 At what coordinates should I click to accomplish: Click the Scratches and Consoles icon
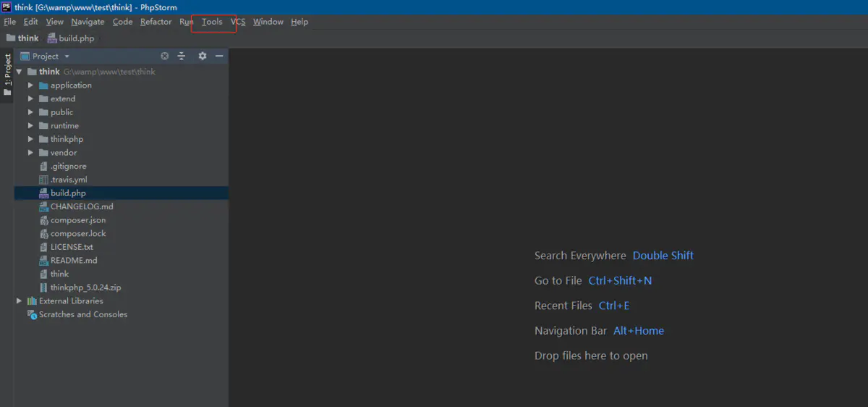click(x=32, y=314)
